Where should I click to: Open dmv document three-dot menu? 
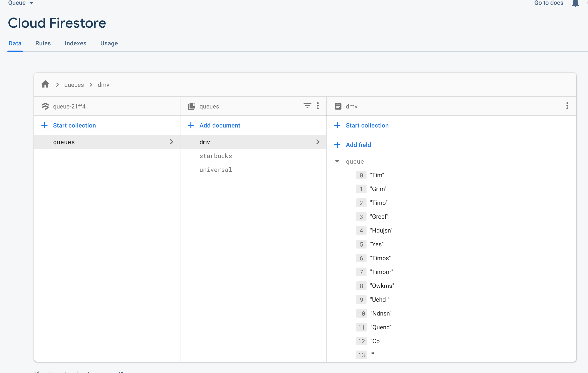click(x=567, y=106)
